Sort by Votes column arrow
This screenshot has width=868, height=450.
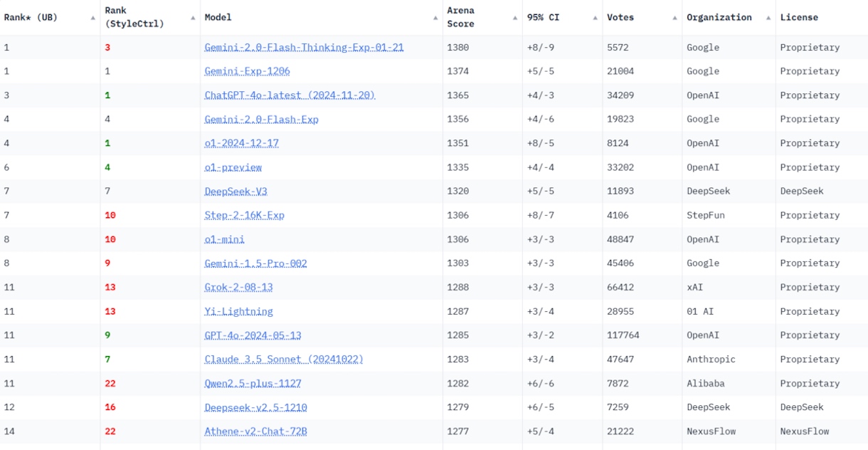[x=675, y=18]
